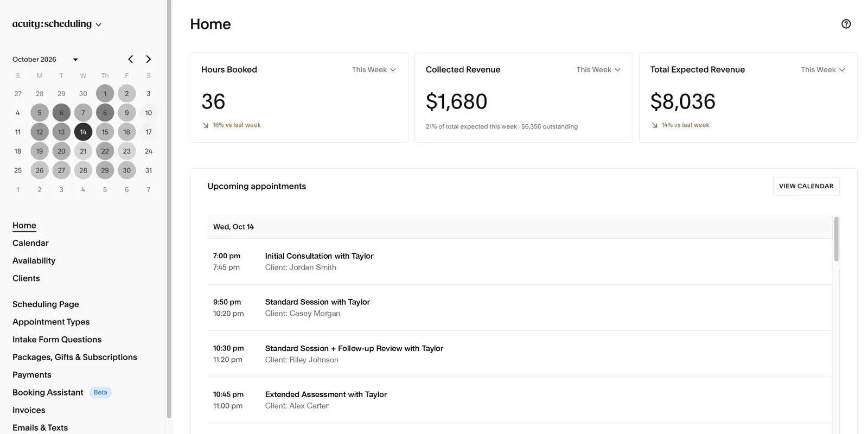
Task: Go to previous month in mini calendar
Action: [x=131, y=59]
